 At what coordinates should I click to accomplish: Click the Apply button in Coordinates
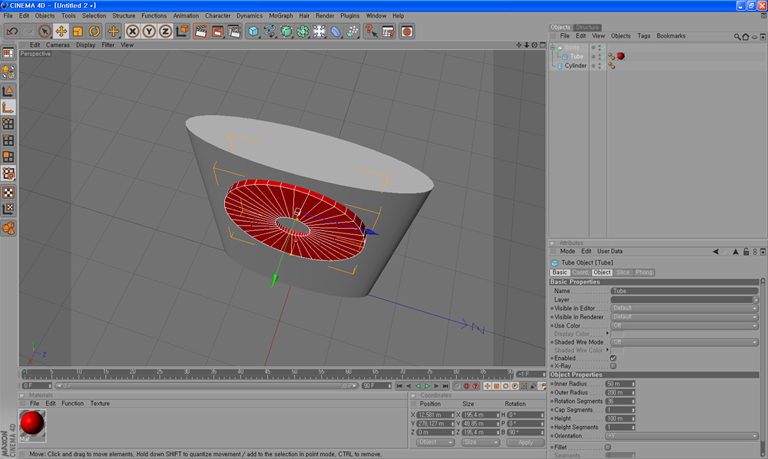(x=524, y=442)
